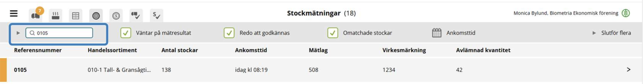
Task: Open Ankomsttid calendar picker
Action: tap(437, 33)
